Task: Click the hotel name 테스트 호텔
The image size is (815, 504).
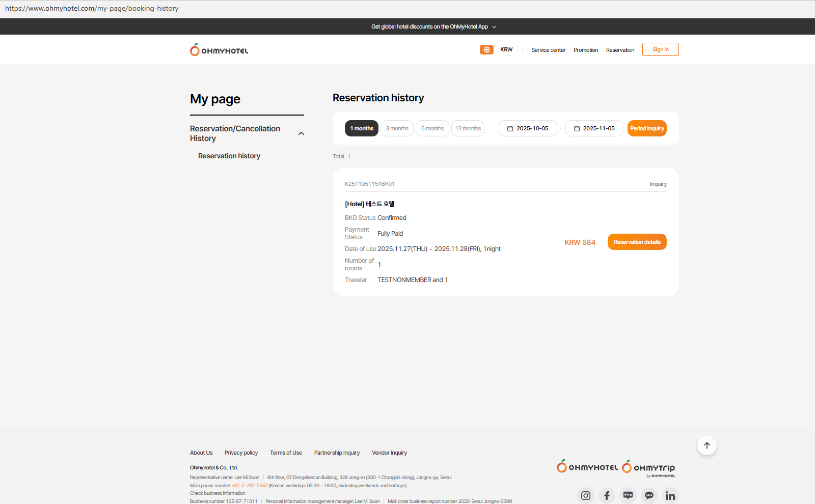Action: [x=380, y=204]
